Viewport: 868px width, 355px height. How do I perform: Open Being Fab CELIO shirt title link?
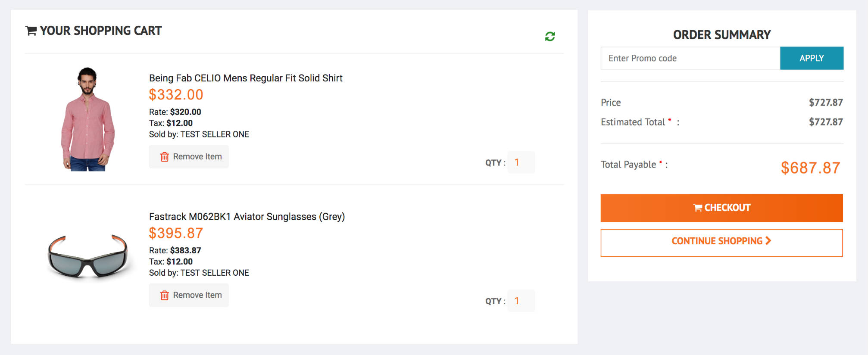(245, 78)
